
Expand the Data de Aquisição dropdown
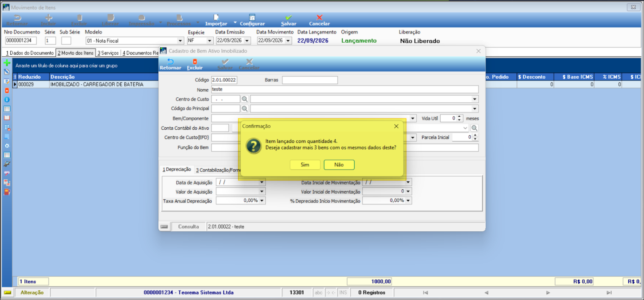262,183
